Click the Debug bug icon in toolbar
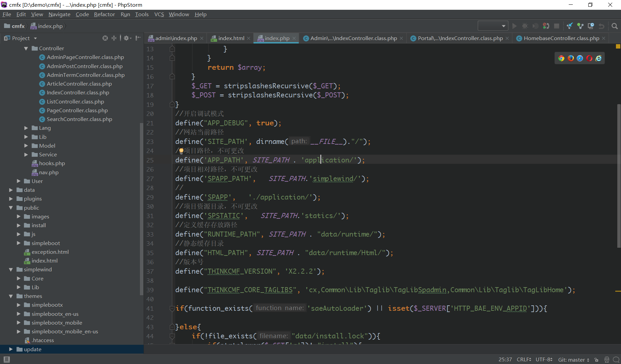 [525, 26]
